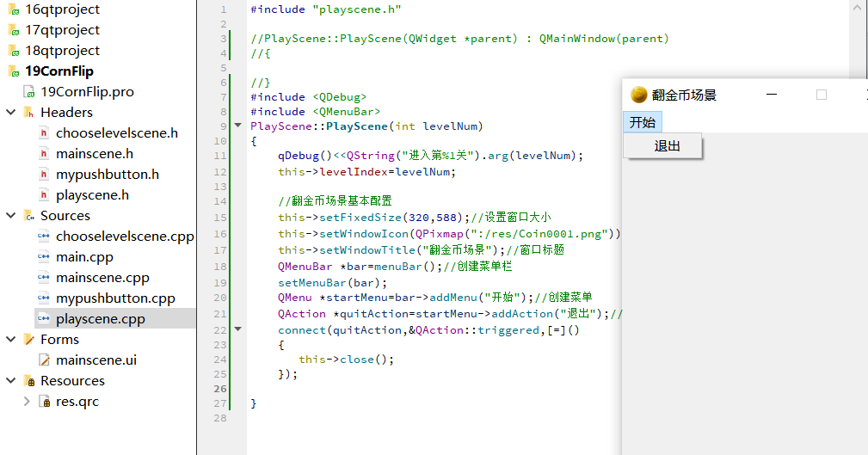Viewport: 868px width, 455px height.
Task: Open 19CornFlip.pro project file
Action: coord(87,92)
